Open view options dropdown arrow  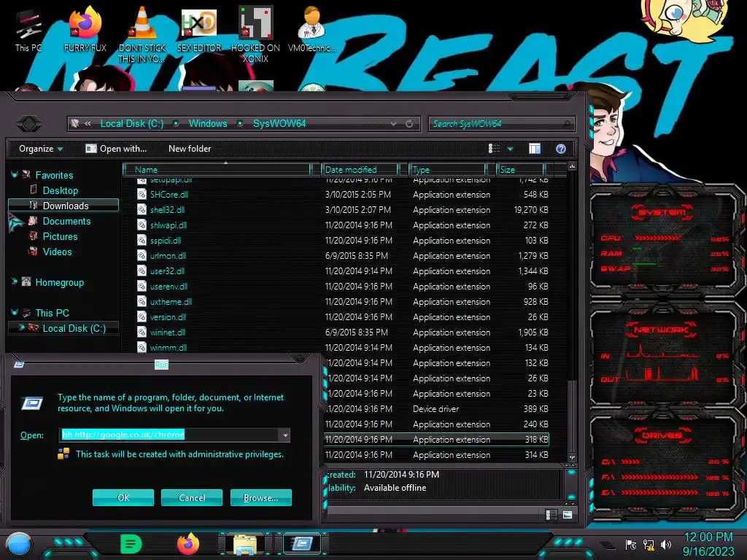tap(510, 149)
